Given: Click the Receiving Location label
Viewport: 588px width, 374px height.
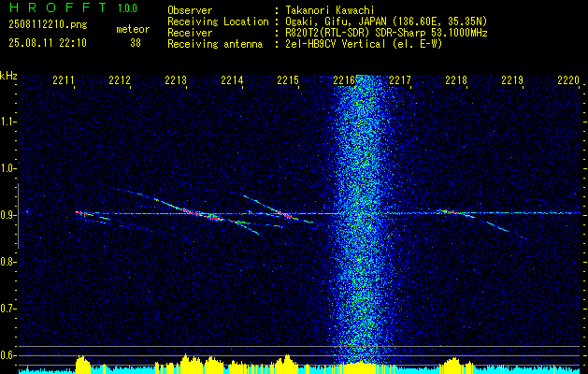Looking at the screenshot, I should [218, 22].
